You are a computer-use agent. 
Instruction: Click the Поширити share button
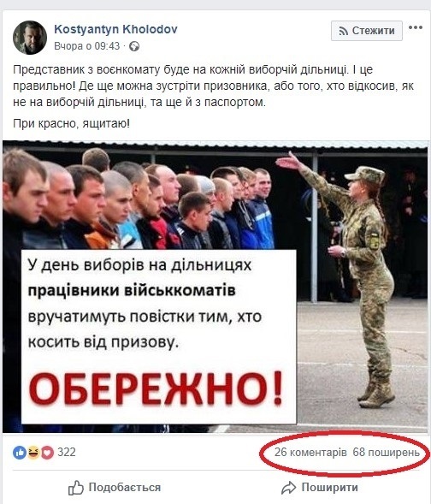pyautogui.click(x=319, y=488)
